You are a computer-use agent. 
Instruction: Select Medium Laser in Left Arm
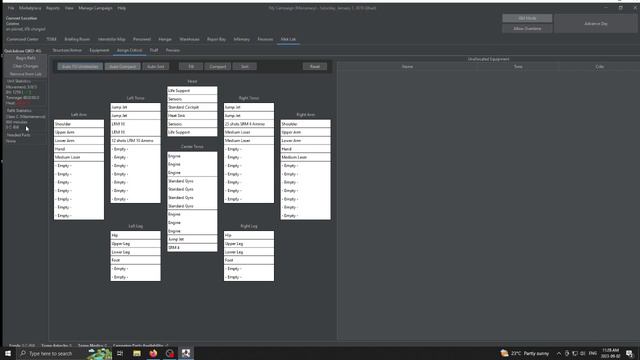click(79, 157)
